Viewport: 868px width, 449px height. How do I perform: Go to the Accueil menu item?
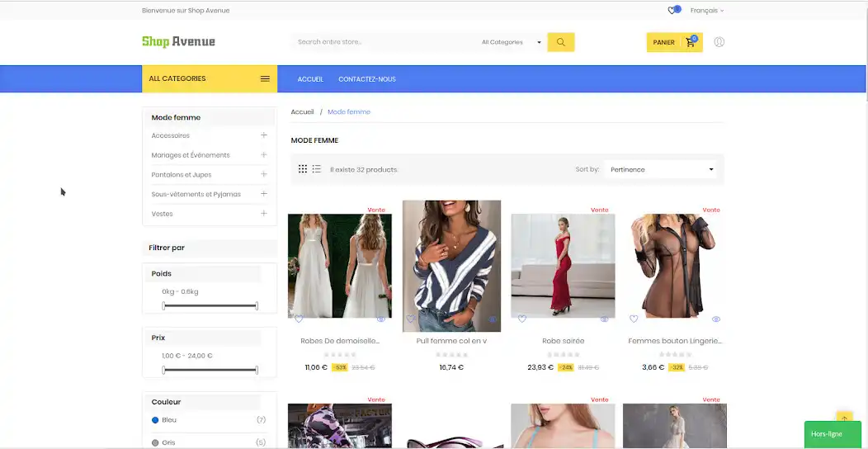tap(310, 79)
